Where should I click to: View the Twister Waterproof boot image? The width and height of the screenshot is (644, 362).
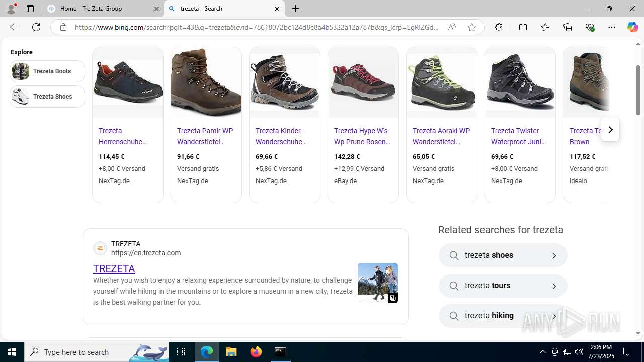pyautogui.click(x=520, y=82)
